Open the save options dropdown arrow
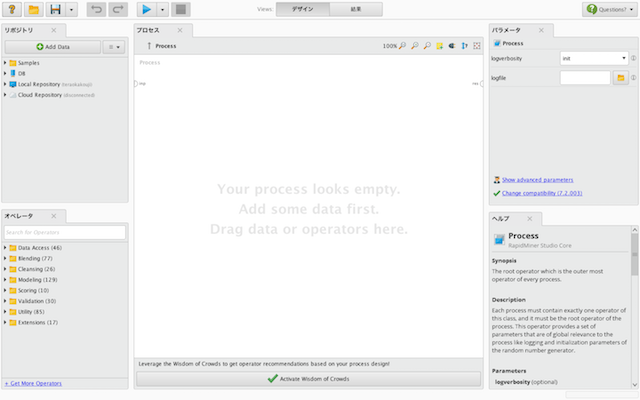 click(x=71, y=9)
